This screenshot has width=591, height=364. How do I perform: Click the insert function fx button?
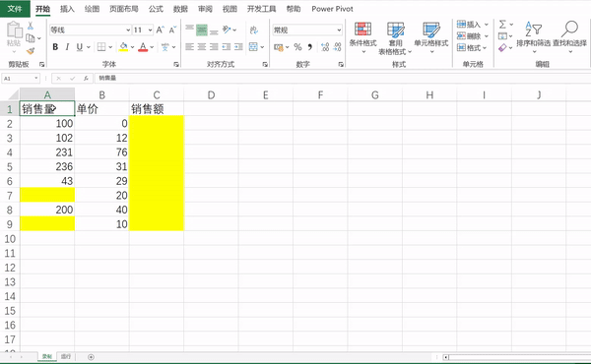pos(86,79)
